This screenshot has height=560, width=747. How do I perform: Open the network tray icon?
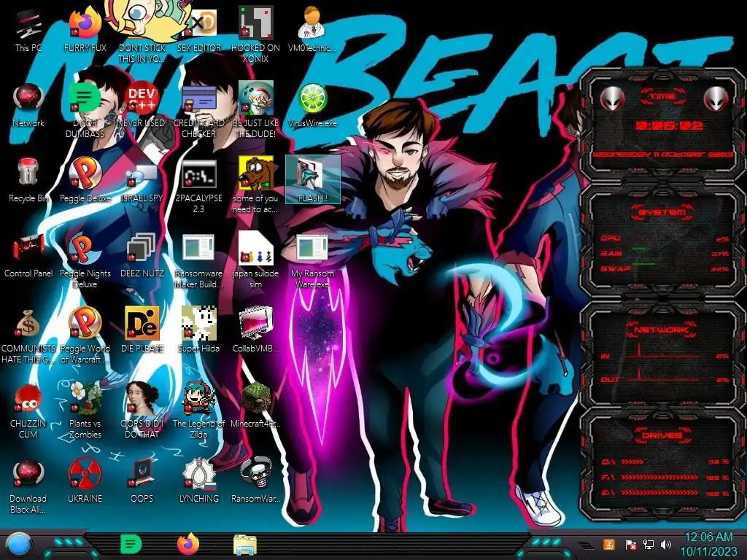pyautogui.click(x=649, y=544)
